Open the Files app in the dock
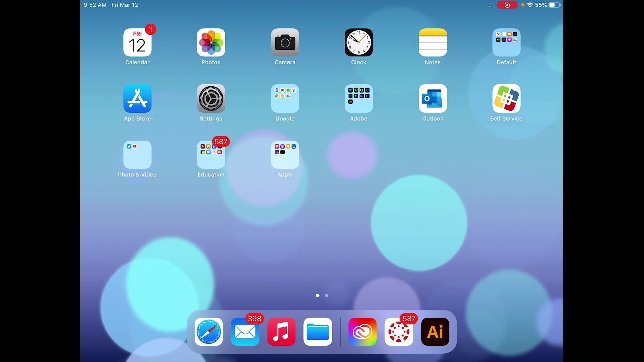The width and height of the screenshot is (644, 362). [317, 332]
